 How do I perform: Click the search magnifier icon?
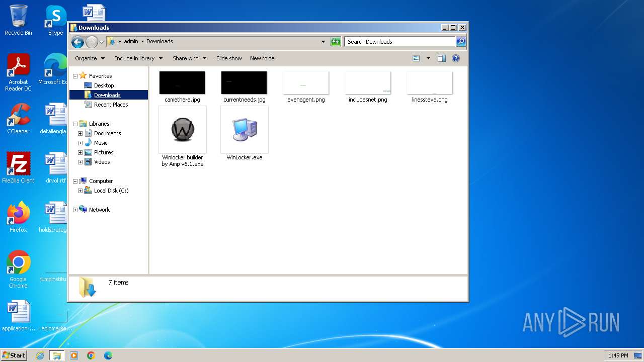(x=460, y=42)
